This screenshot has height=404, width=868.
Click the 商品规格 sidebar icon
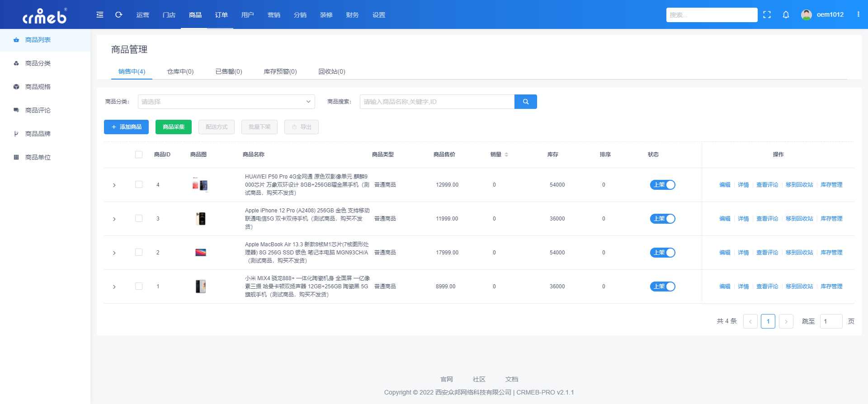(x=16, y=87)
